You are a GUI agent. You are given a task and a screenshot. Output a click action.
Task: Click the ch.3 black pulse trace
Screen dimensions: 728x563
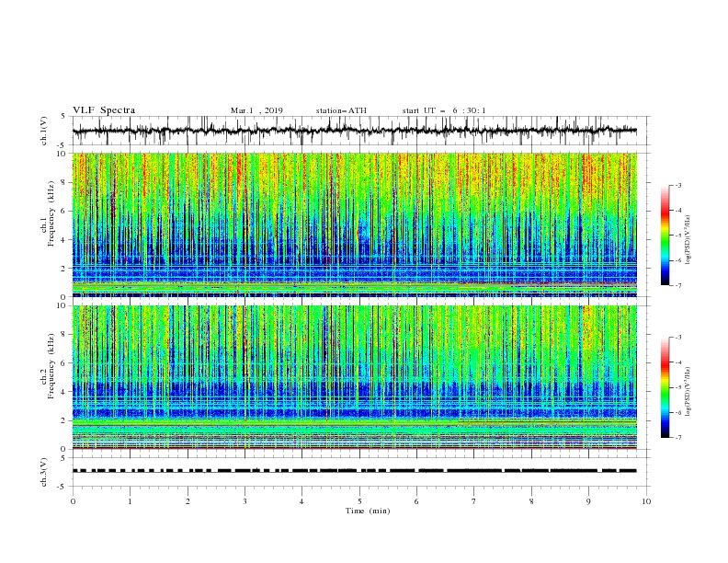tap(354, 471)
